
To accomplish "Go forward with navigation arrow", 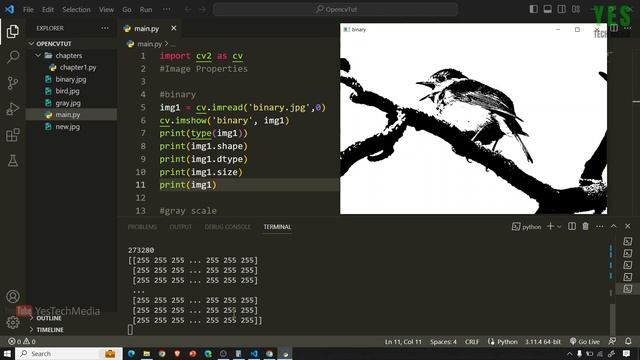I will tap(203, 9).
